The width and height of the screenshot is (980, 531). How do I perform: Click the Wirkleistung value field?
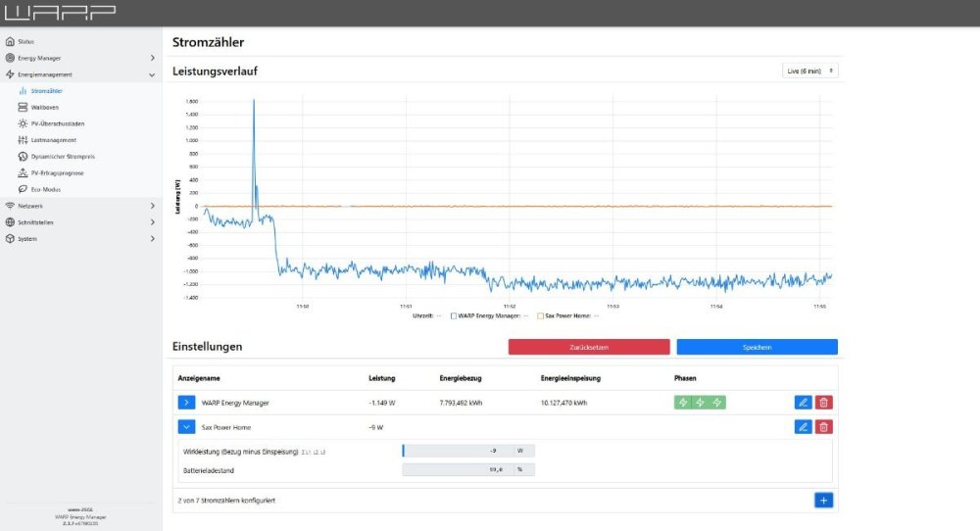459,451
